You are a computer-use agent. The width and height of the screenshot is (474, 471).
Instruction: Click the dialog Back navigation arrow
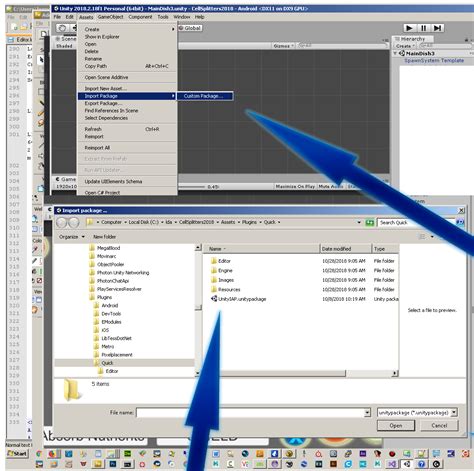tap(62, 222)
